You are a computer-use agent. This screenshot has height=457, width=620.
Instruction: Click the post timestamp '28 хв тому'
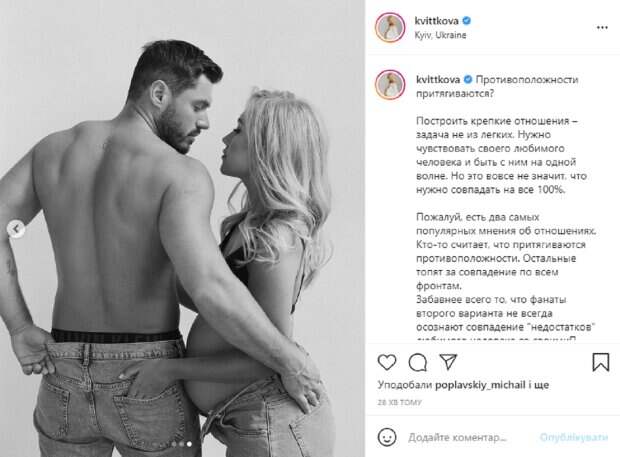(399, 402)
